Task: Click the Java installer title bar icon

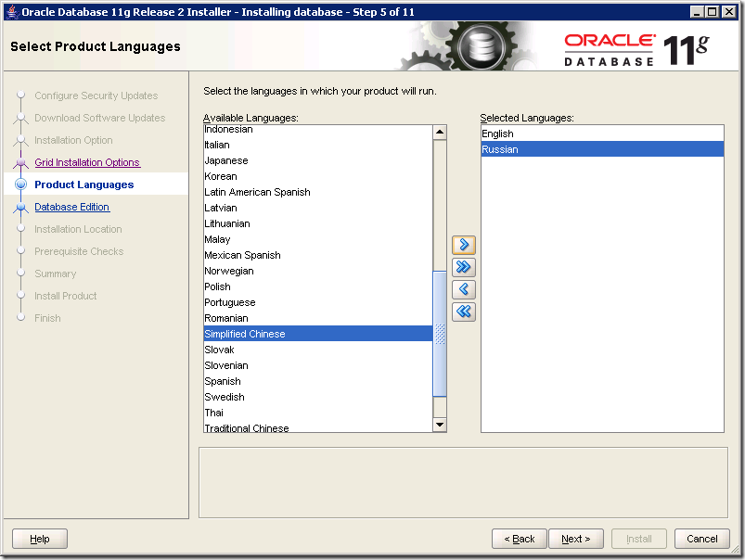Action: (x=13, y=12)
